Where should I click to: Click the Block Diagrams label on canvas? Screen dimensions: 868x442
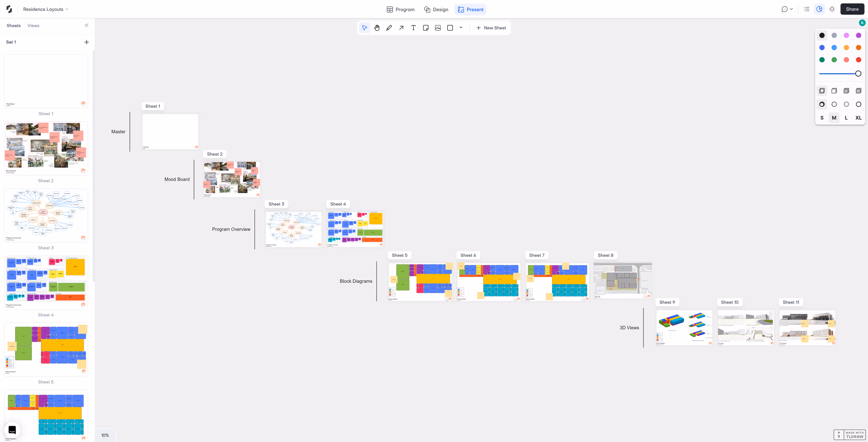point(356,281)
